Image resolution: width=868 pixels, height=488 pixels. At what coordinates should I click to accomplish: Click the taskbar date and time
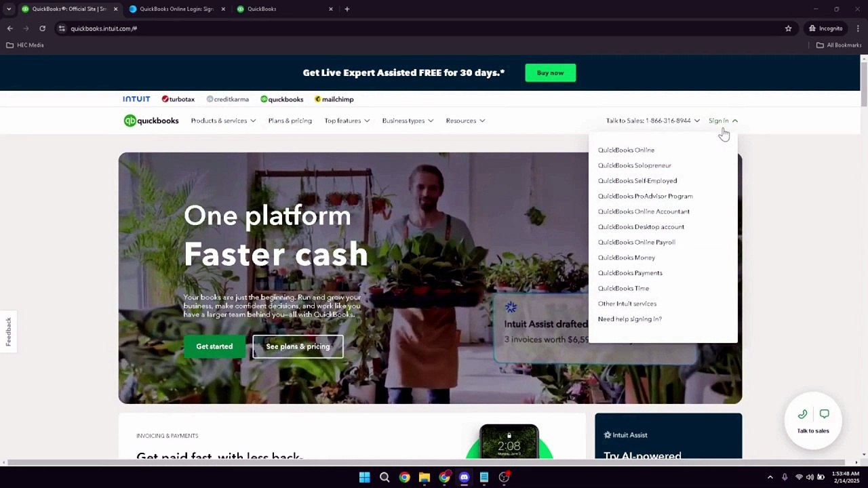844,477
